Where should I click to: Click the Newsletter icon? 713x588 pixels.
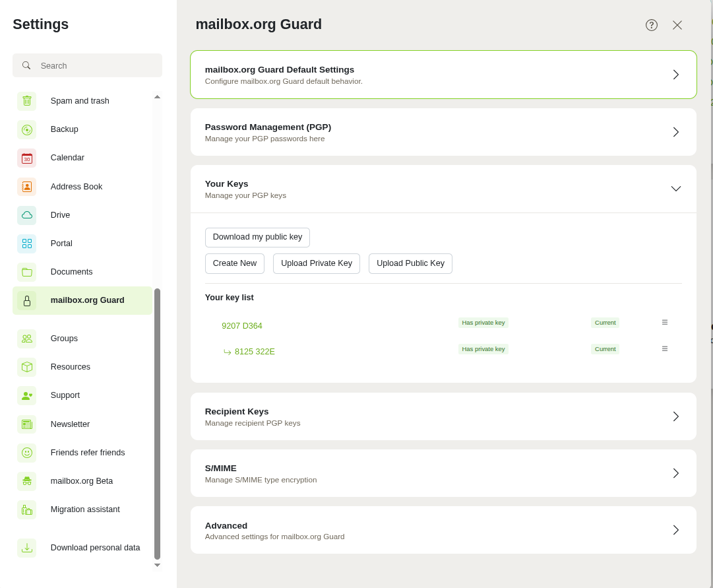coord(27,424)
